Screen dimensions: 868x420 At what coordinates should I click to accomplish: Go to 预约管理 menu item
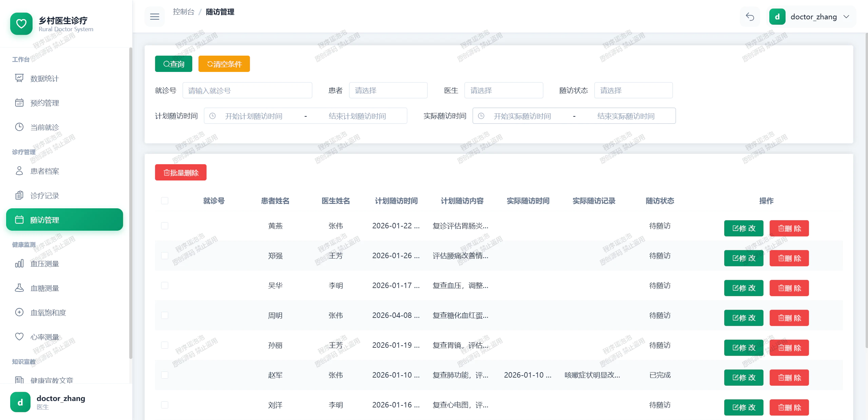(x=64, y=103)
